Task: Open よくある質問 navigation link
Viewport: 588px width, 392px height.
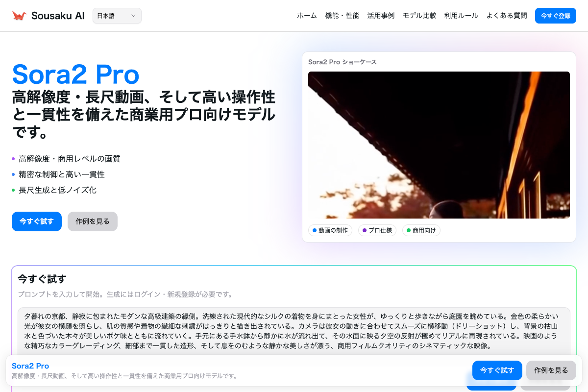Action: (x=507, y=16)
